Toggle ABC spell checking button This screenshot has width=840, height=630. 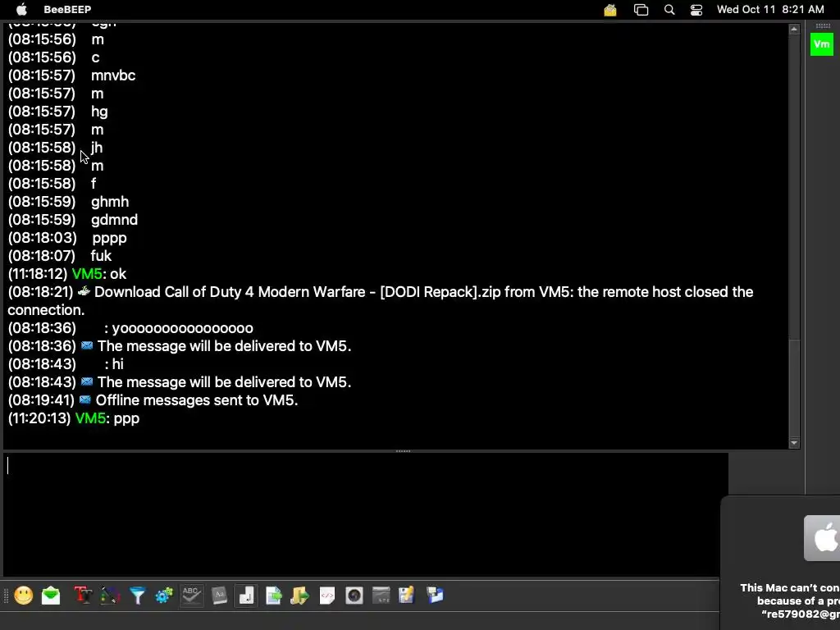pos(192,596)
